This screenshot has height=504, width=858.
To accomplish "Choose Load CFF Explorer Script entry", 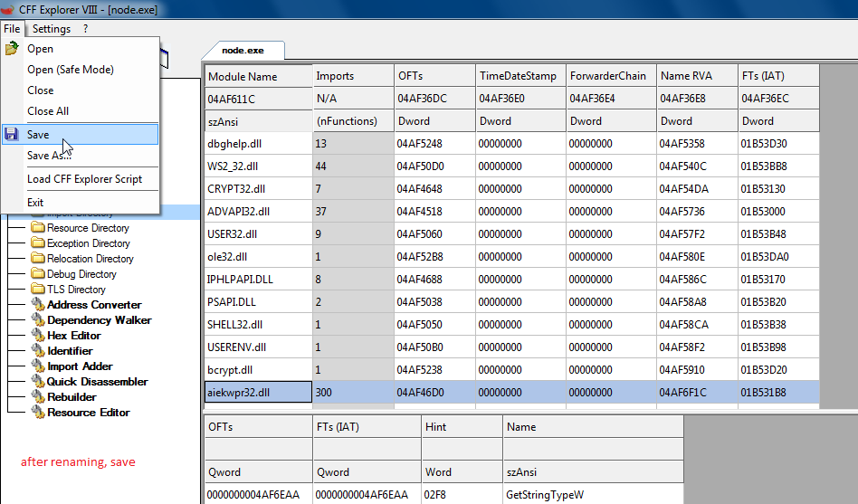I will click(x=80, y=179).
